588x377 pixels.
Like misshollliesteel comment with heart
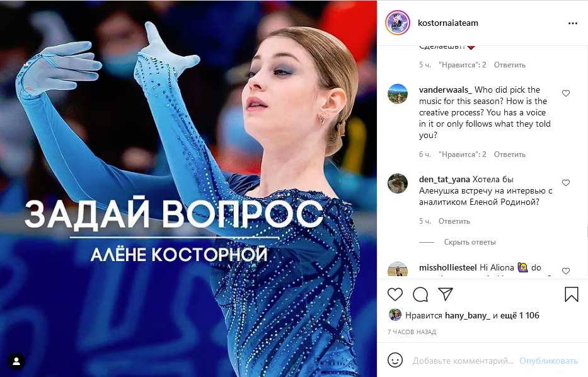pyautogui.click(x=566, y=271)
